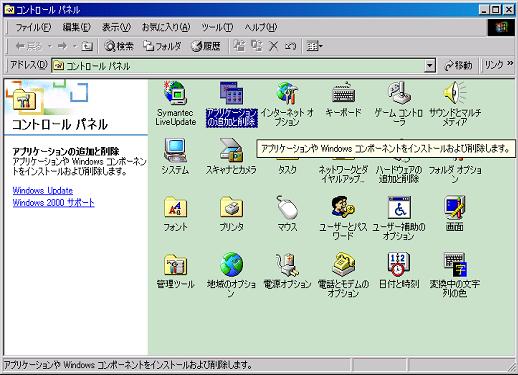Open the お気に入り(A) menu
The width and height of the screenshot is (518, 375).
[166, 27]
